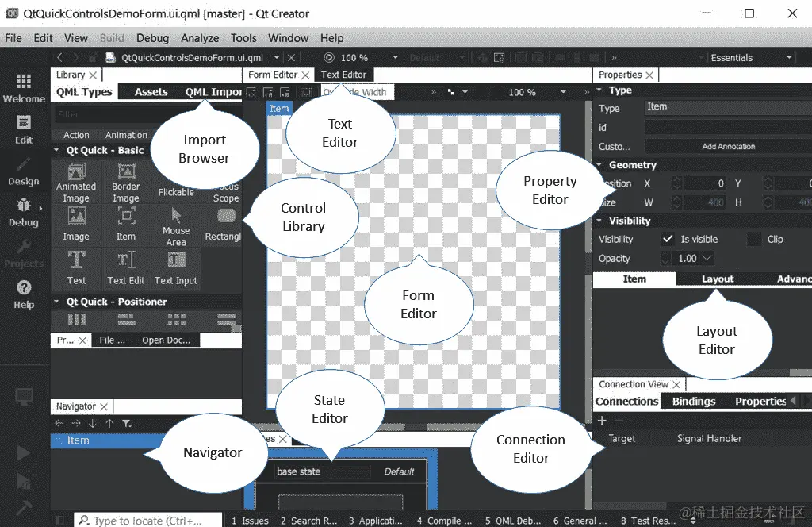Open the Analyze menu
This screenshot has height=527, width=812.
click(x=200, y=38)
